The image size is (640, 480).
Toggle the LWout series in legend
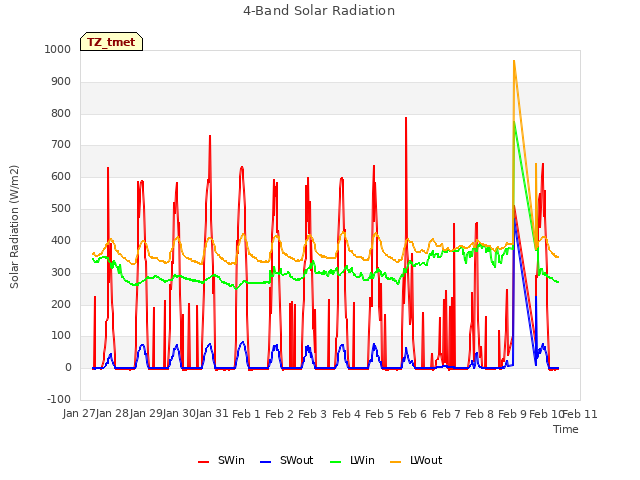pyautogui.click(x=416, y=460)
